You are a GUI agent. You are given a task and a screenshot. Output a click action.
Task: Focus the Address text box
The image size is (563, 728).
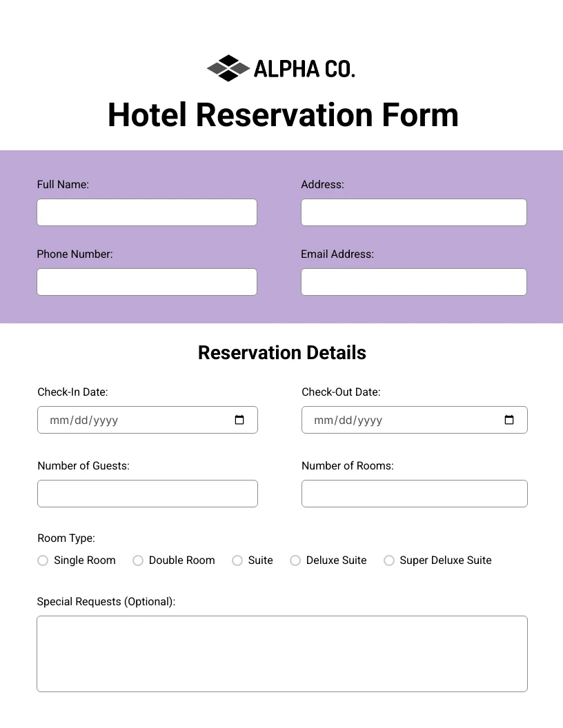(x=413, y=212)
